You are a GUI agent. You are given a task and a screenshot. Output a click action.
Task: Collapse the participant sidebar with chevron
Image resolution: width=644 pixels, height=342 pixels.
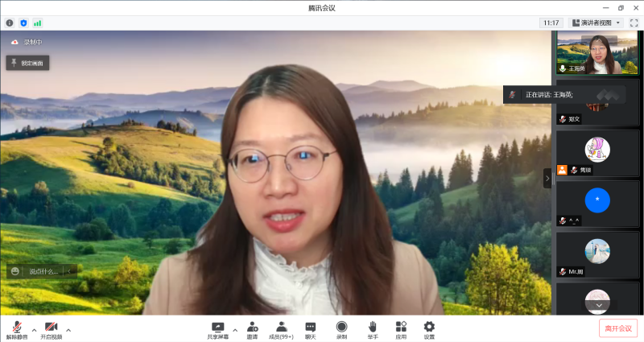point(547,178)
